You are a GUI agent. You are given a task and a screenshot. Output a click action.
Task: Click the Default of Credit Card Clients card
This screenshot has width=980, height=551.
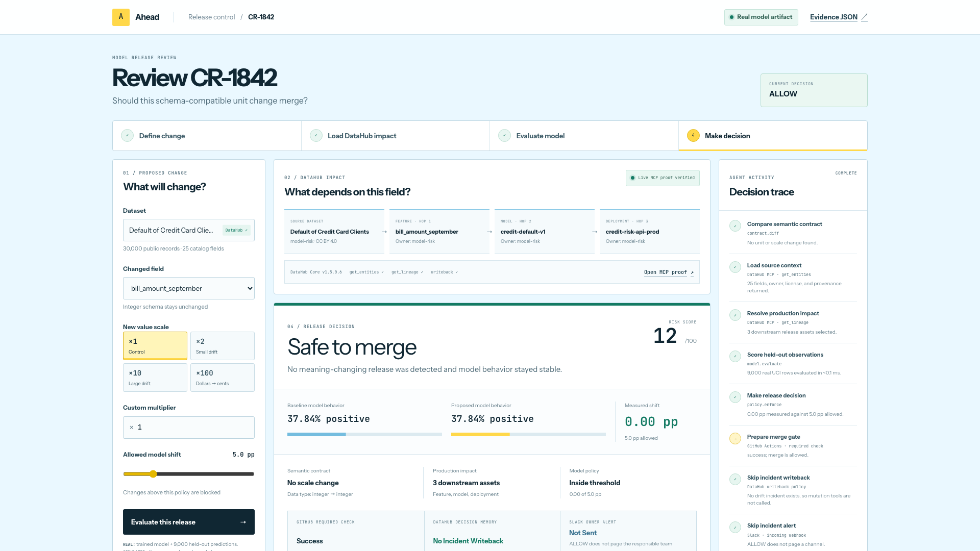click(334, 232)
